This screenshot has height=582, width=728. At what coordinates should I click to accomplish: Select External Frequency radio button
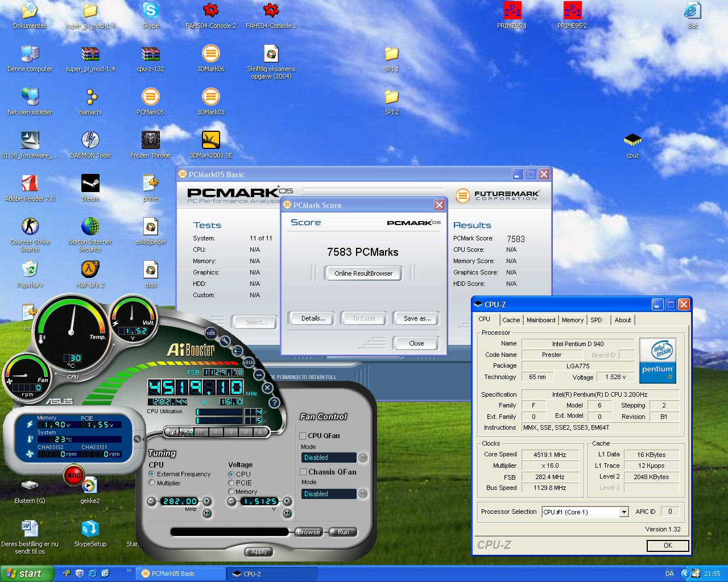tap(152, 474)
